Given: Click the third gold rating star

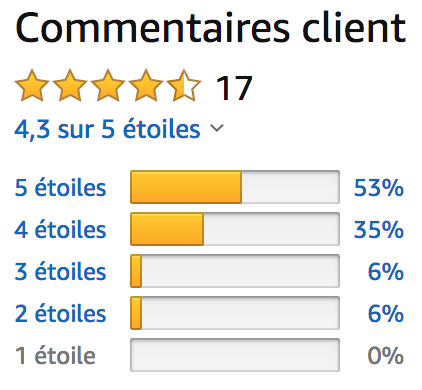Looking at the screenshot, I should (x=108, y=85).
